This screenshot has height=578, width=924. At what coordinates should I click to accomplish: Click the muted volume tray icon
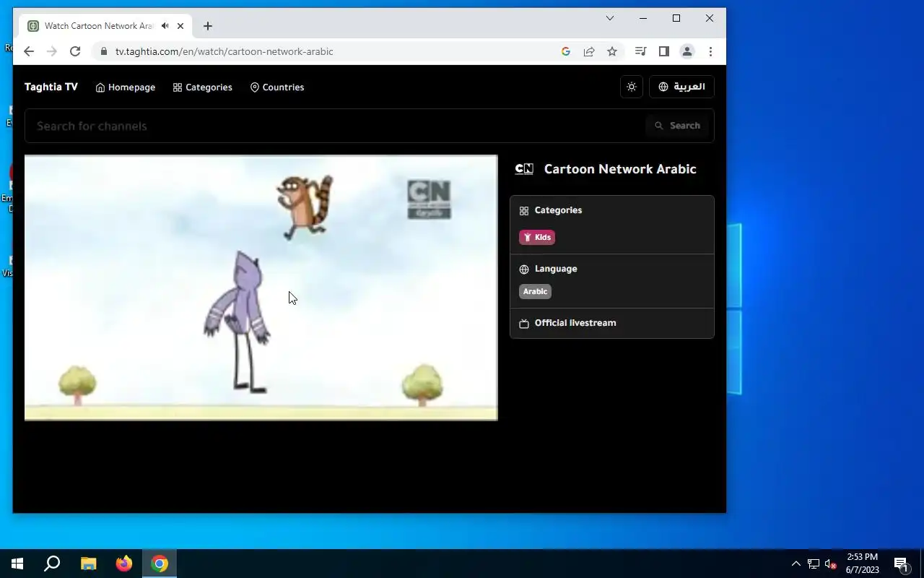pyautogui.click(x=830, y=564)
